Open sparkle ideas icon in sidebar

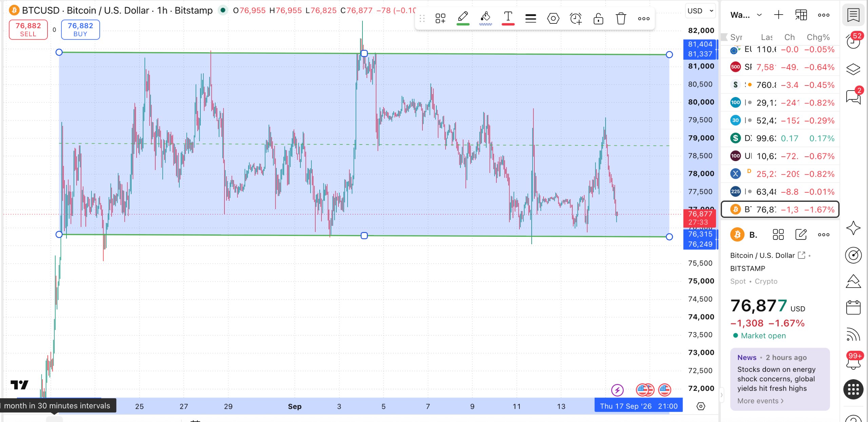click(x=853, y=228)
